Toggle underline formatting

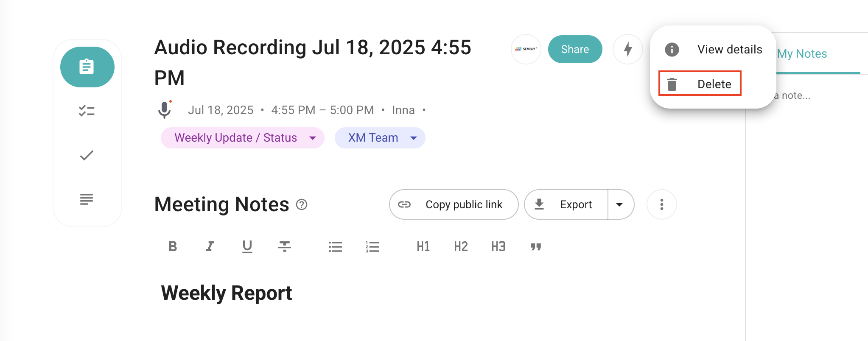coord(247,246)
